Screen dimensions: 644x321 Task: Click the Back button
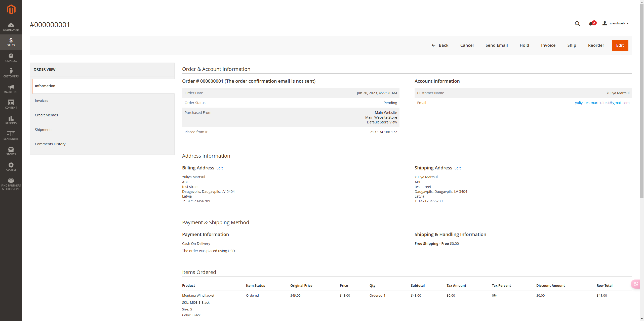tap(440, 45)
